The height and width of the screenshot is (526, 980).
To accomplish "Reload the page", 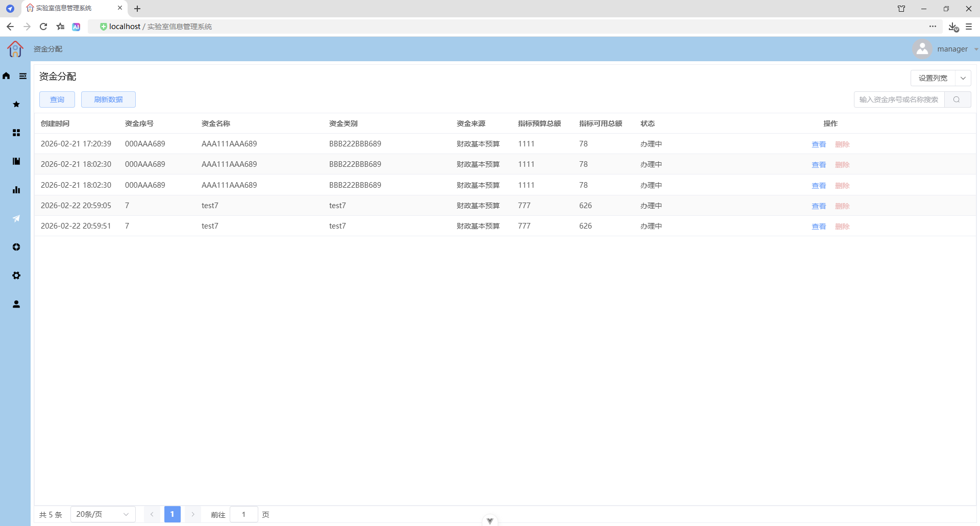I will pos(43,27).
